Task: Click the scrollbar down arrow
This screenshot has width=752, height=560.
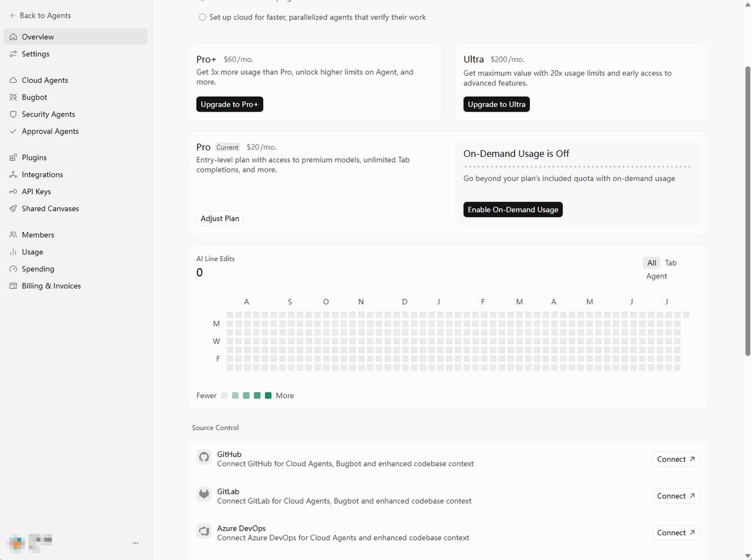Action: (x=748, y=556)
